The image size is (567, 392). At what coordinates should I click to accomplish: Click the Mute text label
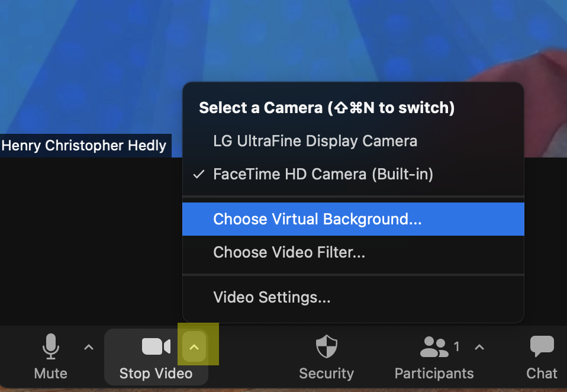click(51, 373)
